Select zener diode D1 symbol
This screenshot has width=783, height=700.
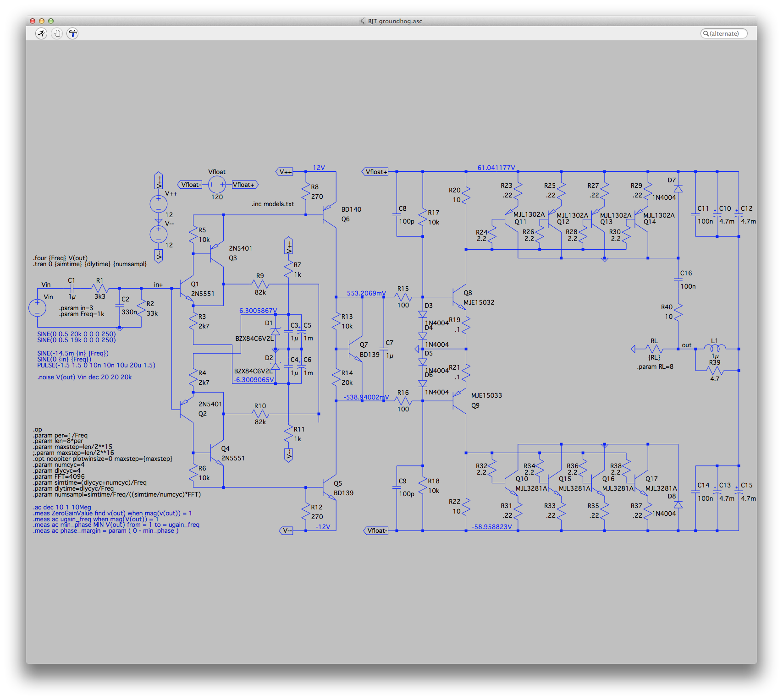(275, 332)
